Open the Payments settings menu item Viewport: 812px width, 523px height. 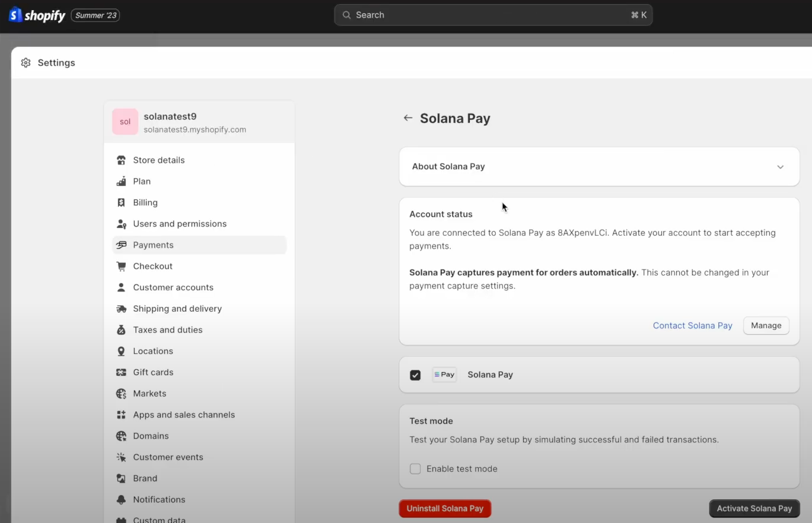(x=153, y=245)
